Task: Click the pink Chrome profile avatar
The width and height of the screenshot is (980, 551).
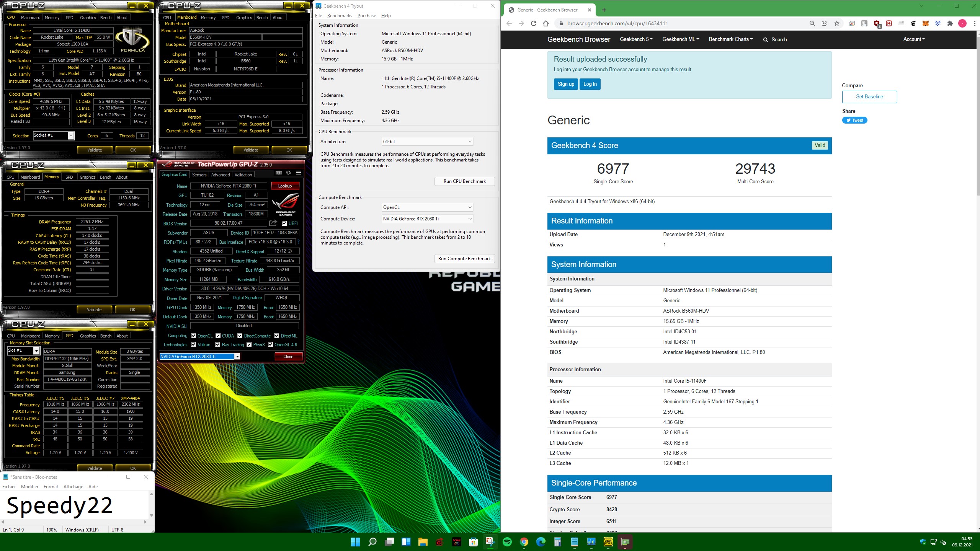Action: click(962, 23)
